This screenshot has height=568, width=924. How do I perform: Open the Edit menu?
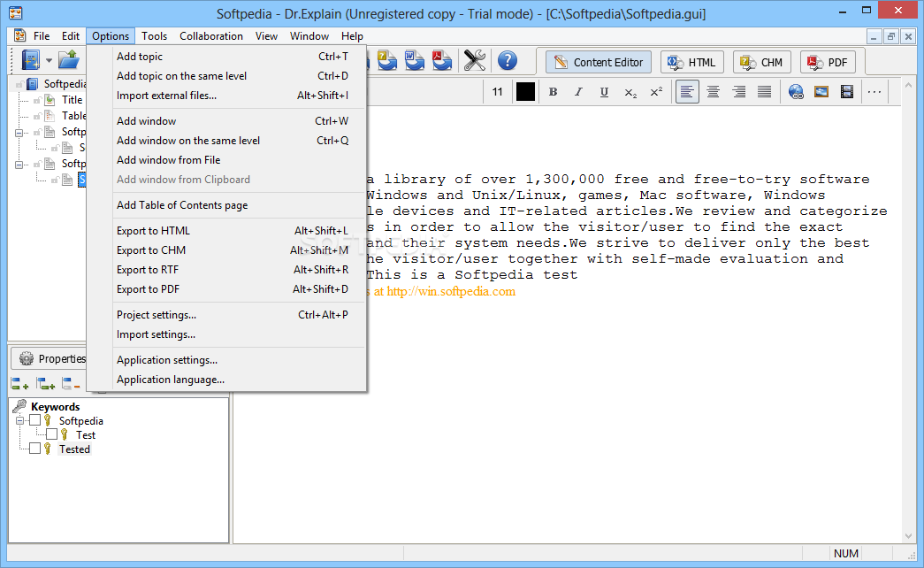pos(71,36)
